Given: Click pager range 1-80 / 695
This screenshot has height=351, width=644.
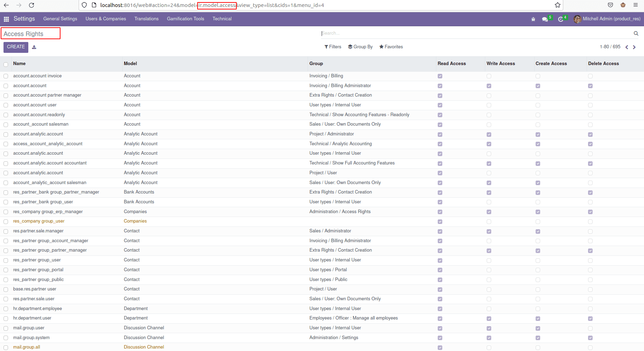Looking at the screenshot, I should click(x=610, y=47).
